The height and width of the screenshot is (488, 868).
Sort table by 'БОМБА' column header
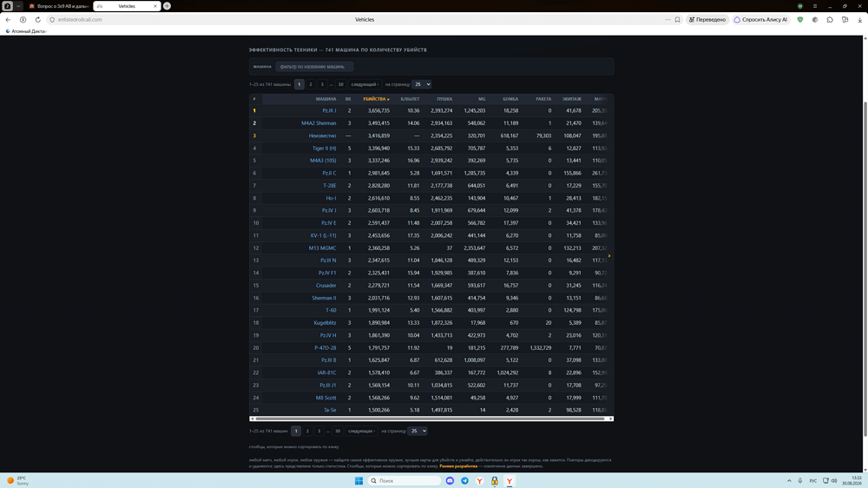(x=510, y=99)
